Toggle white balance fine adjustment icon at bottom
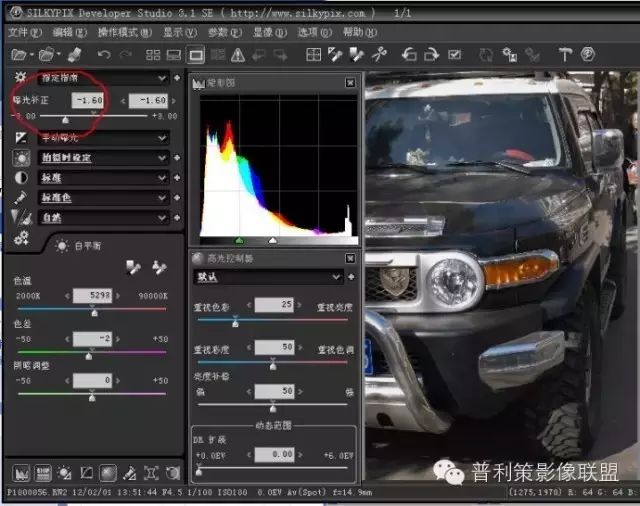The image size is (640, 506). 64,473
